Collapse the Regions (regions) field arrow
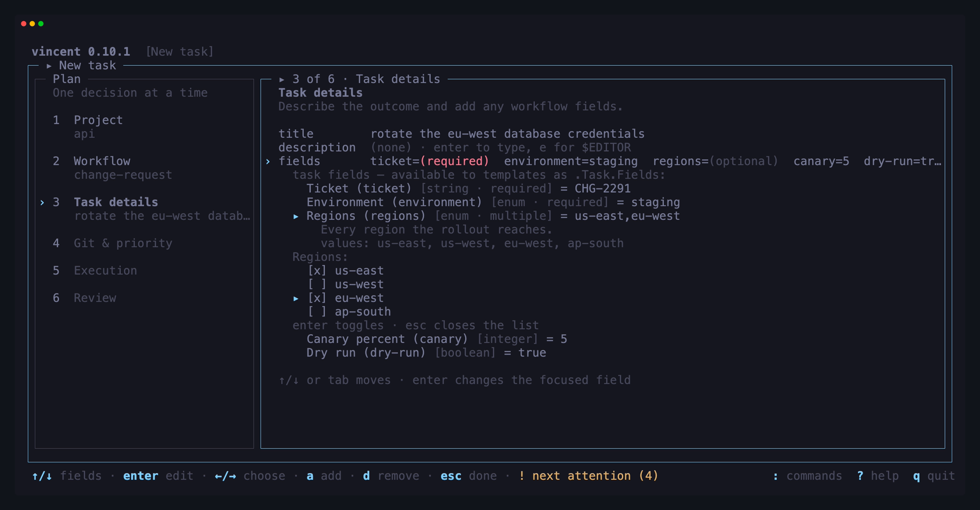The width and height of the screenshot is (980, 510). tap(296, 216)
